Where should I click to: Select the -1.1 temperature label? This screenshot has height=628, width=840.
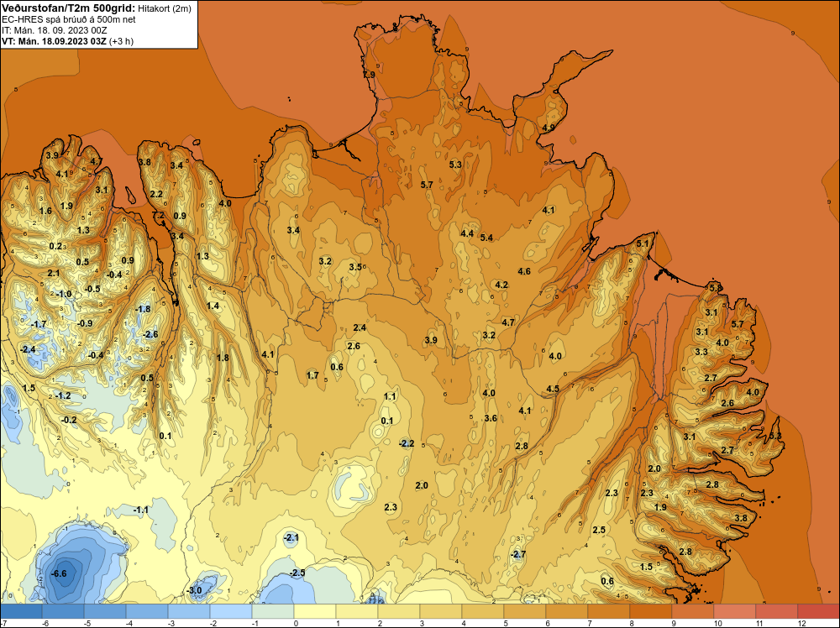click(x=141, y=510)
